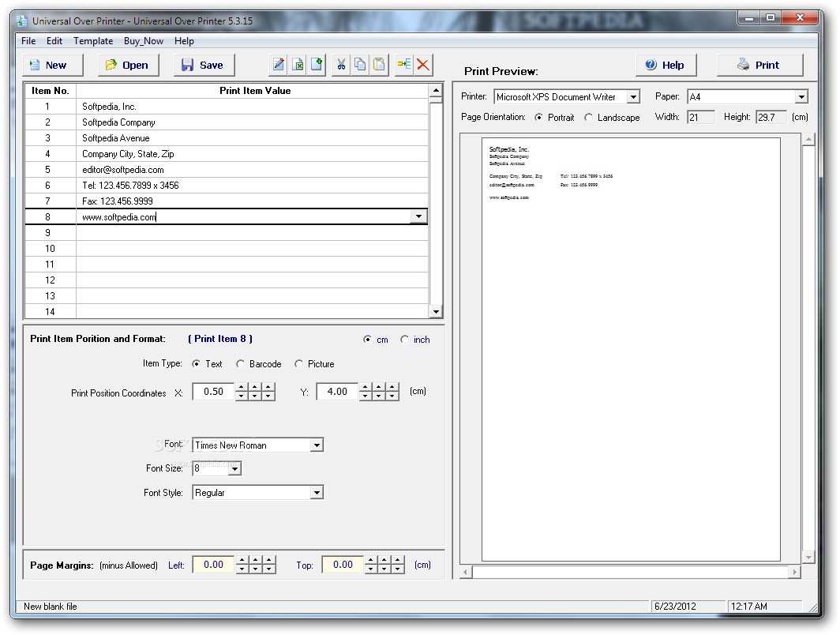The width and height of the screenshot is (840, 635).
Task: Click the Y coordinate input field
Action: (x=337, y=392)
